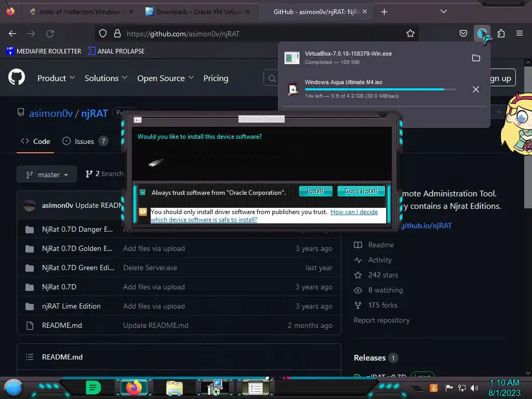This screenshot has width=532, height=399.
Task: Open a new browser tab with plus
Action: click(x=384, y=12)
